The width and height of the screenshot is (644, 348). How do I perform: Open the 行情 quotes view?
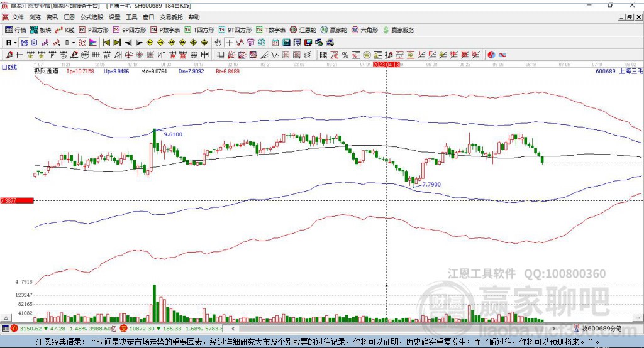click(x=15, y=30)
